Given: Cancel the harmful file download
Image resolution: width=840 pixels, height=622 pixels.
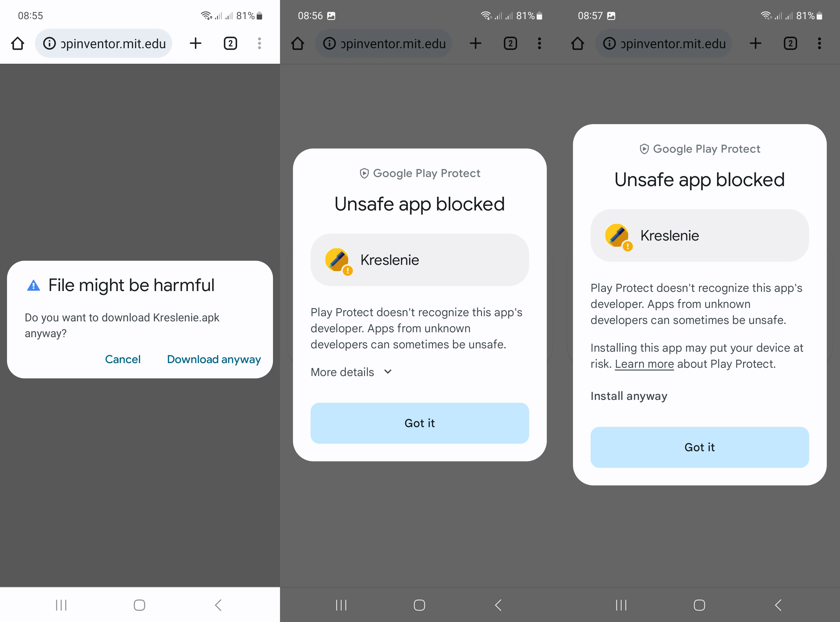Looking at the screenshot, I should [123, 359].
